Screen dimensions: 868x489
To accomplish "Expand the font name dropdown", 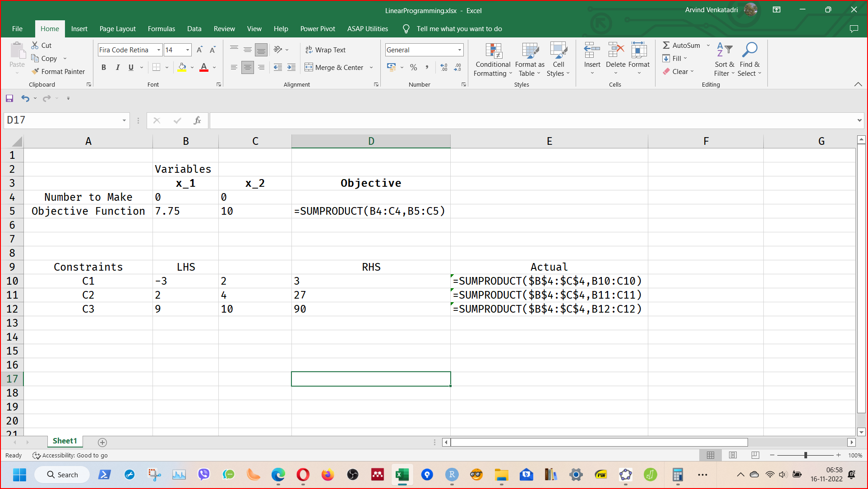I will pos(158,50).
